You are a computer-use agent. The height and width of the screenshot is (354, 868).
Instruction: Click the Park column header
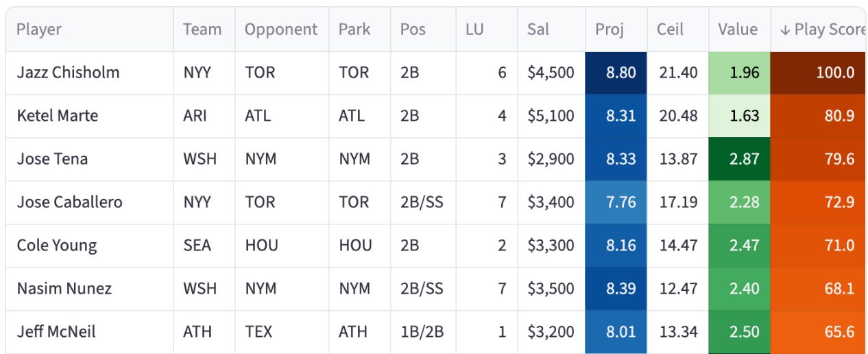pos(354,29)
